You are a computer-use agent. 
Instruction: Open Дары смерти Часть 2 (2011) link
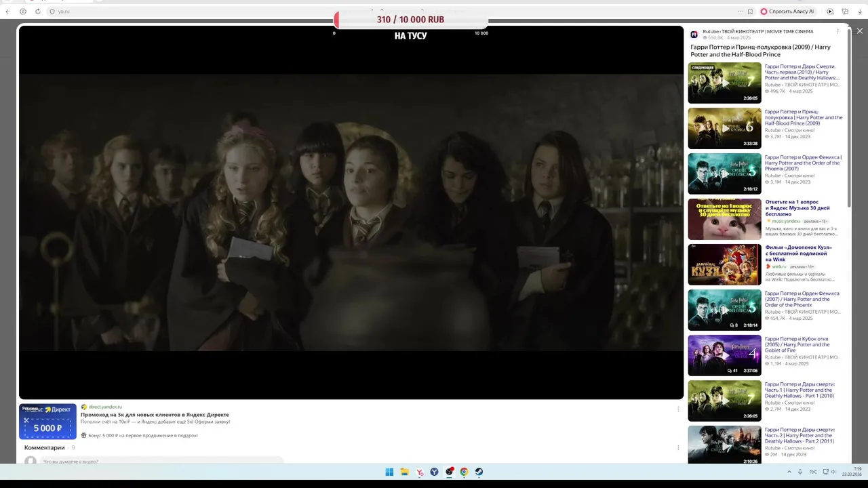tap(800, 435)
